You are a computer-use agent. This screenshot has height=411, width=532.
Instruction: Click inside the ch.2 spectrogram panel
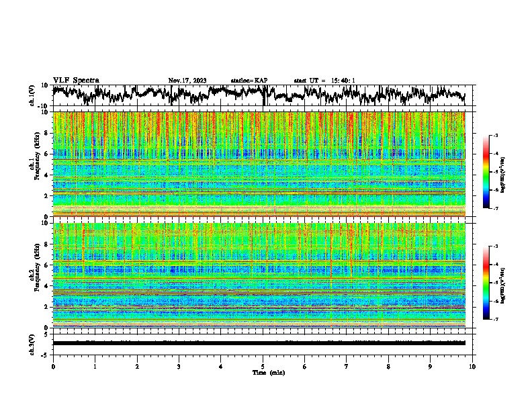pyautogui.click(x=259, y=275)
